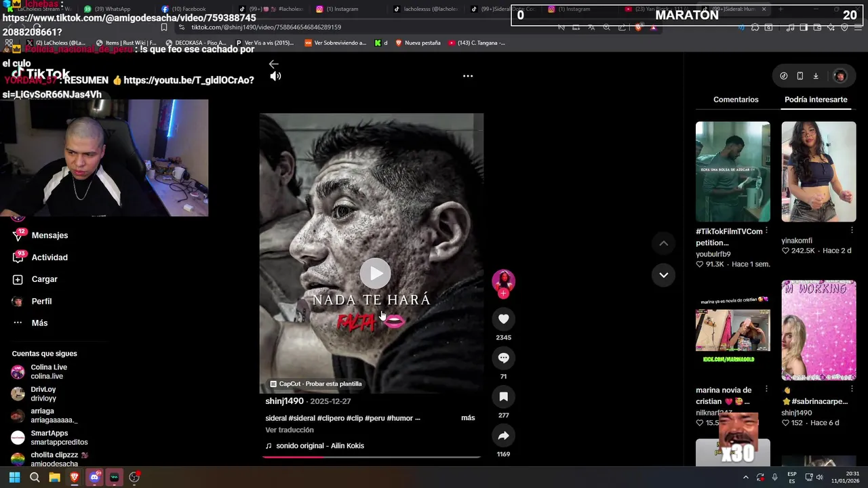This screenshot has width=868, height=488.
Task: Switch to the Podría interesarte tab
Action: (x=816, y=100)
